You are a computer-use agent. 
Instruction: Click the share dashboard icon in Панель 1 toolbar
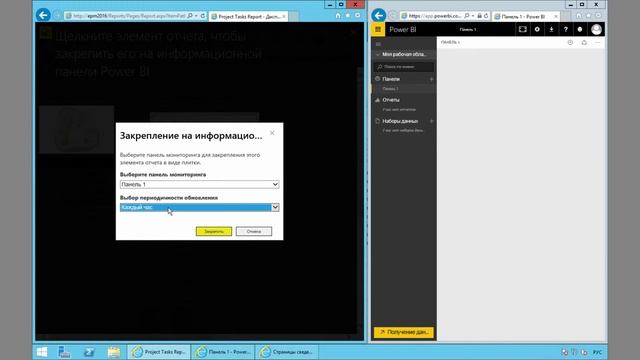coord(584,42)
